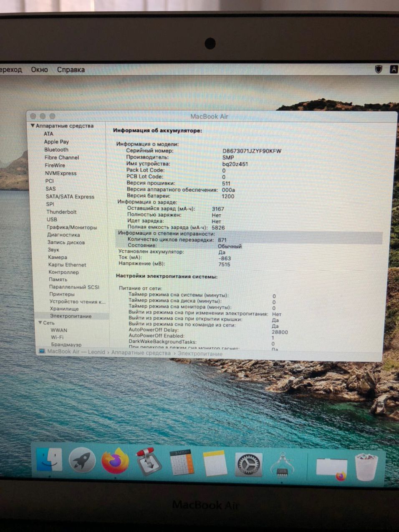Select 'Хранилище' in the sidebar
The height and width of the screenshot is (532, 399).
[64, 309]
